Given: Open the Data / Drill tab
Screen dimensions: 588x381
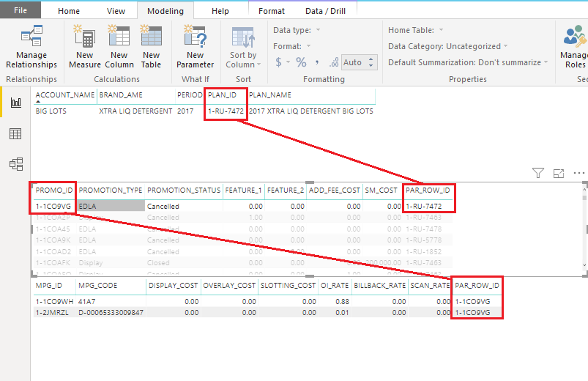Looking at the screenshot, I should click(x=326, y=11).
